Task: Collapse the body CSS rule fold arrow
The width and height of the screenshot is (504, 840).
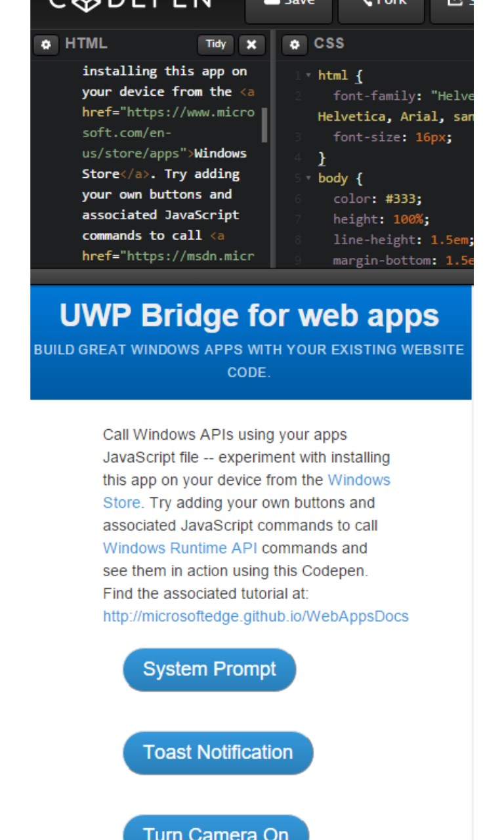Action: [x=308, y=178]
